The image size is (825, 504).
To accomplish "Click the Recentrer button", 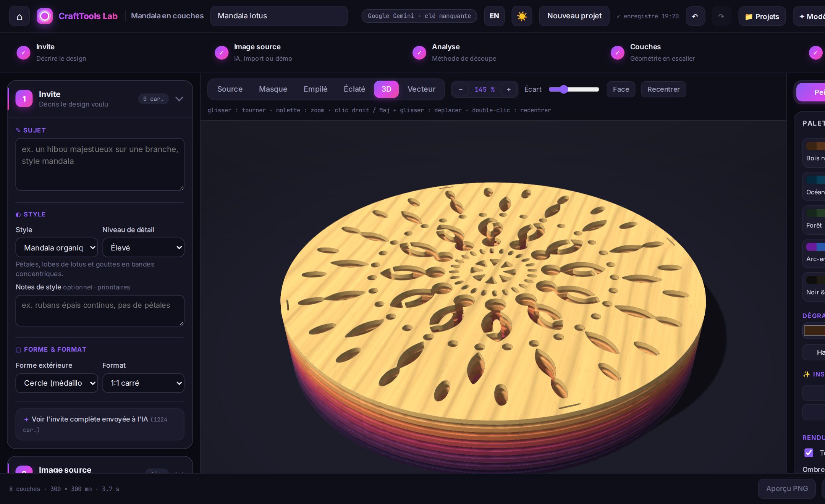I will (663, 89).
